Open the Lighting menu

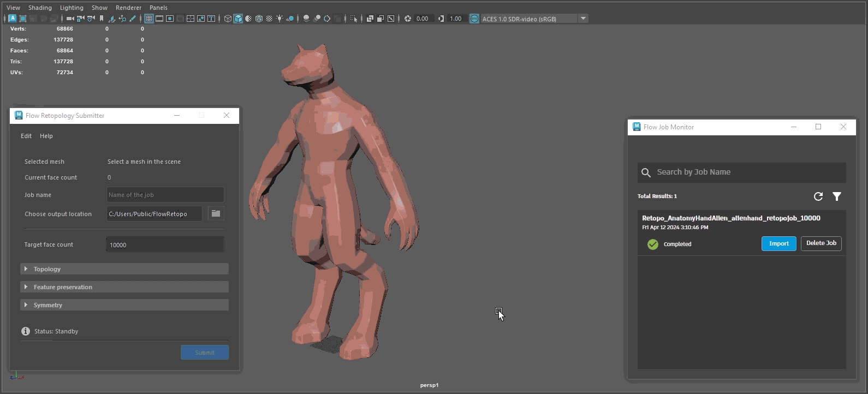(72, 8)
